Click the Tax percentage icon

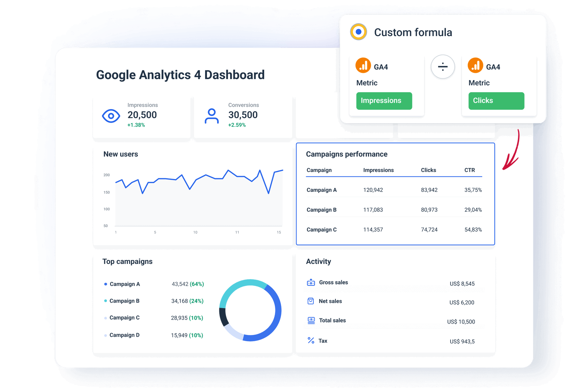[311, 341]
